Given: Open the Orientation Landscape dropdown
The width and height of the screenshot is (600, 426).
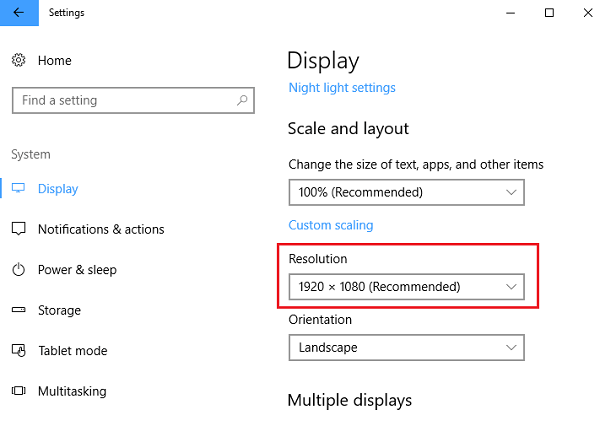Looking at the screenshot, I should tap(406, 348).
